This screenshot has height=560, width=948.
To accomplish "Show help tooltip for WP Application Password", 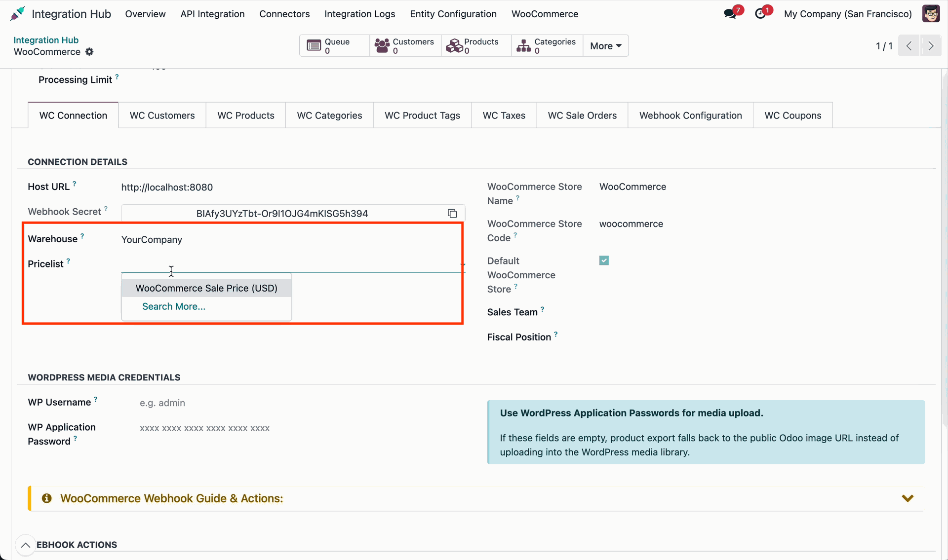I will click(x=75, y=438).
